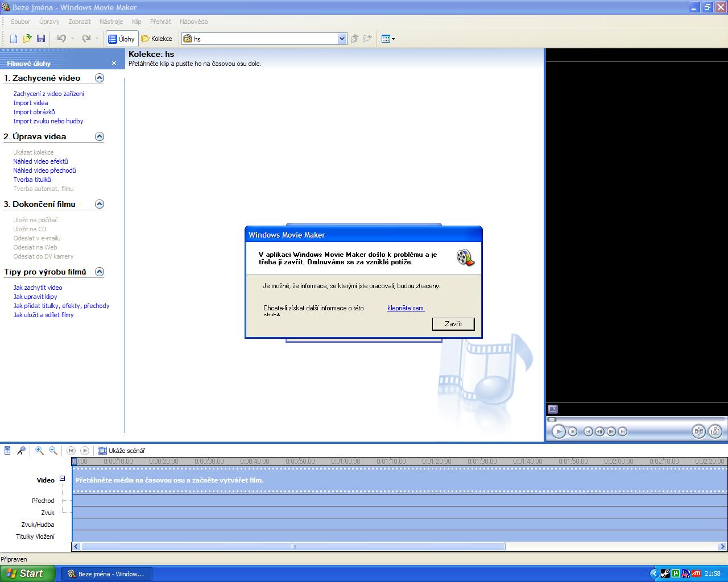This screenshot has height=582, width=728.
Task: Toggle the Úlohy tasks pane button
Action: (122, 39)
